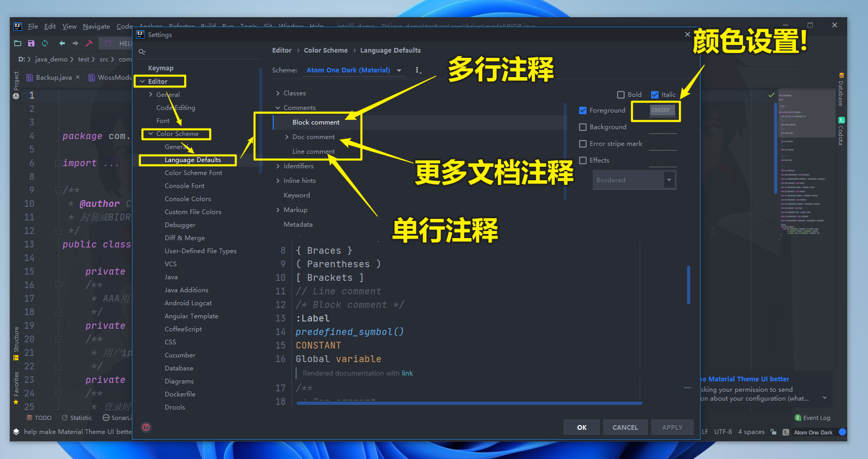Click the help question mark icon
This screenshot has width=868, height=459.
point(146,427)
